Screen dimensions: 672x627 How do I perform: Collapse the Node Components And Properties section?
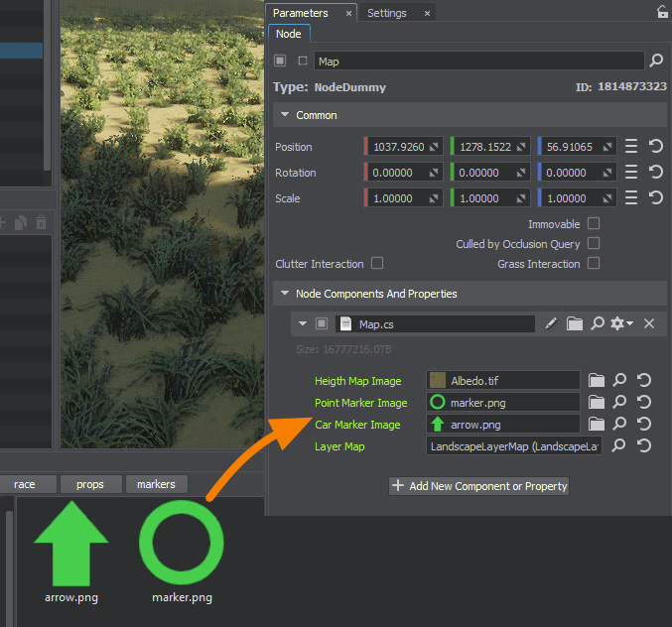click(x=284, y=294)
